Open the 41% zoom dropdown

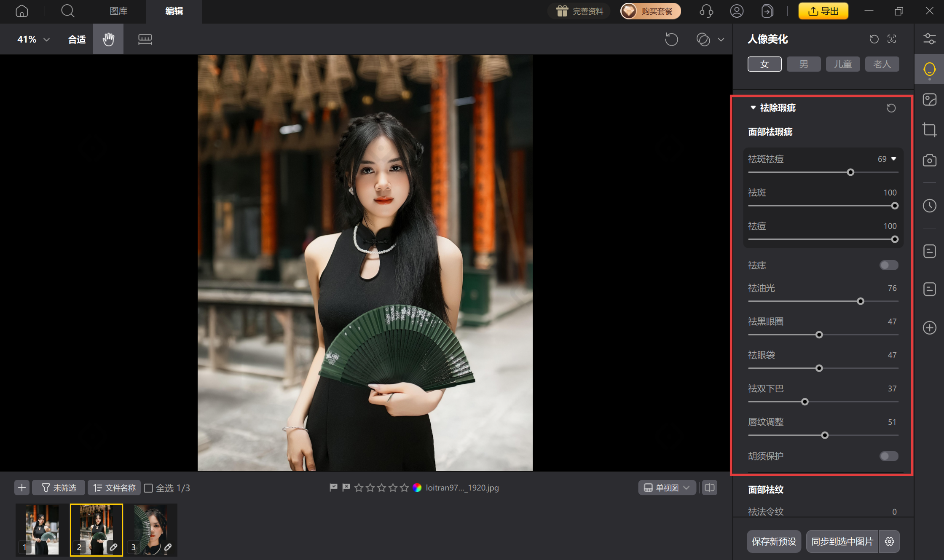(x=33, y=39)
